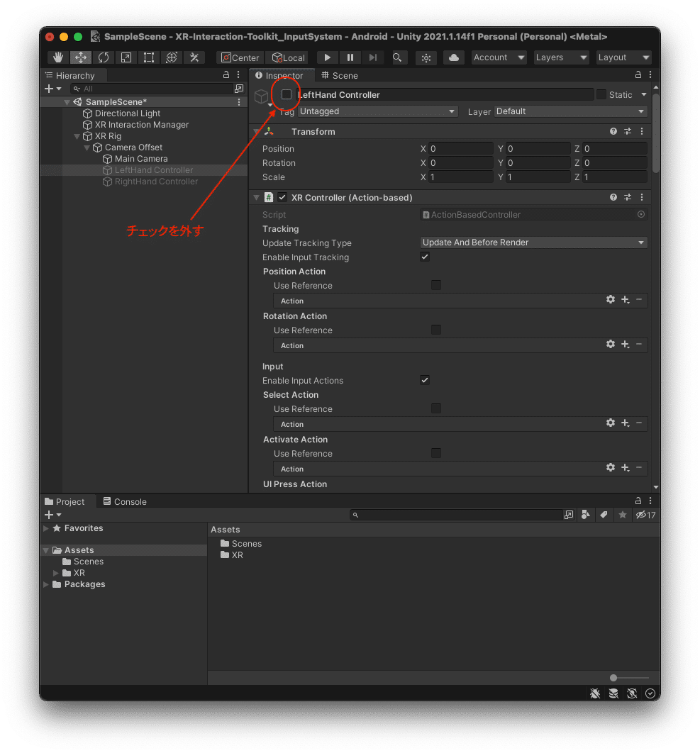Viewport: 700px width, 753px height.
Task: Open custom editor tools icon
Action: click(x=194, y=57)
